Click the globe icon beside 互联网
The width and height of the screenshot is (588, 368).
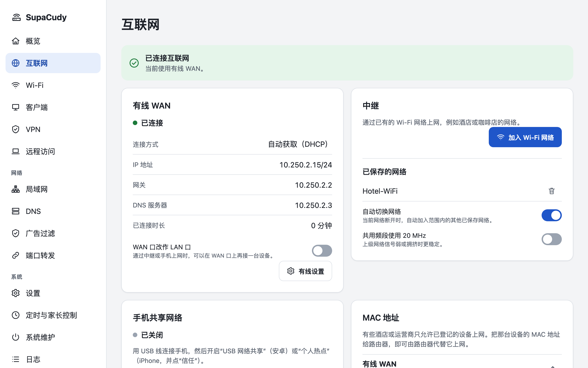point(16,63)
